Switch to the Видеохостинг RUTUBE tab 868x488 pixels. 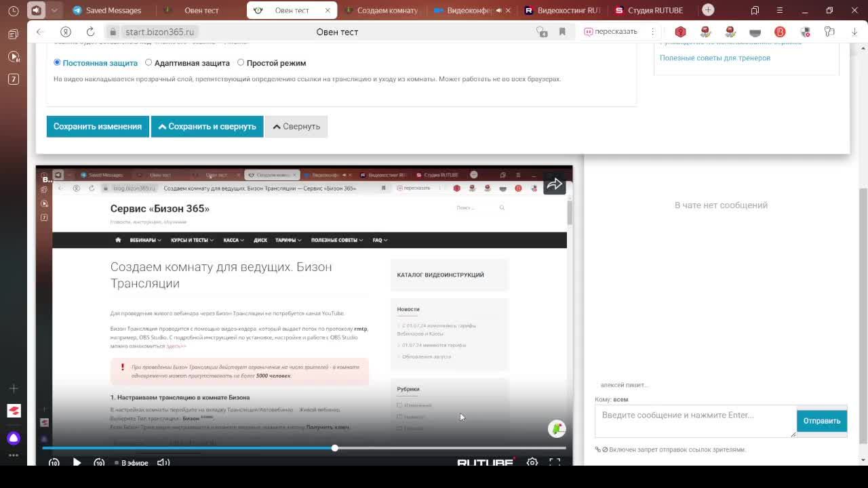tap(562, 10)
